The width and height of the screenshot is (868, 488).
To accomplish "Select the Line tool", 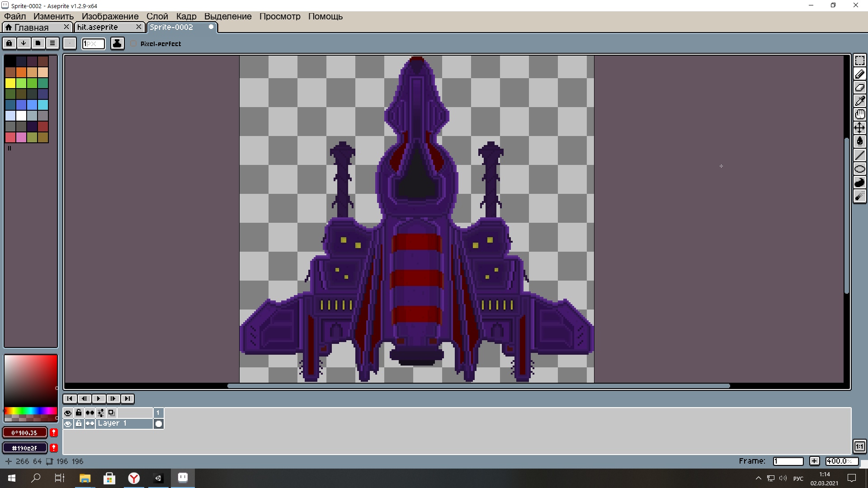I will 859,155.
